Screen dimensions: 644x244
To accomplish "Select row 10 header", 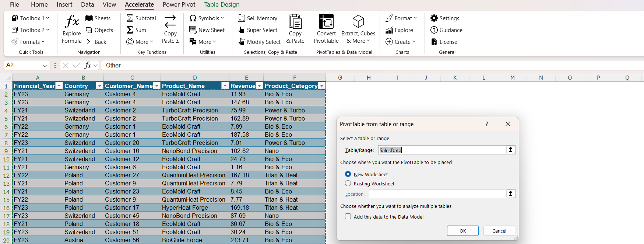I will [6, 159].
